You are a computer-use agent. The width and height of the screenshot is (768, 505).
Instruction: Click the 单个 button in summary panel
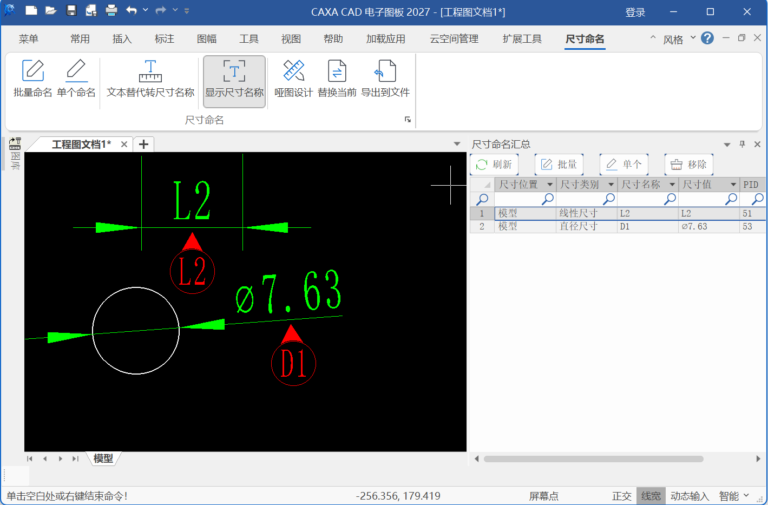tap(624, 165)
